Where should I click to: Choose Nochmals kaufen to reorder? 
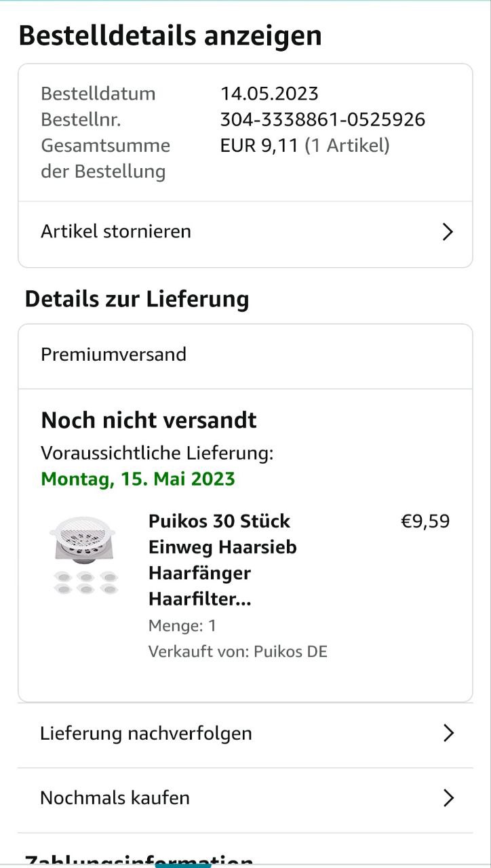[115, 797]
